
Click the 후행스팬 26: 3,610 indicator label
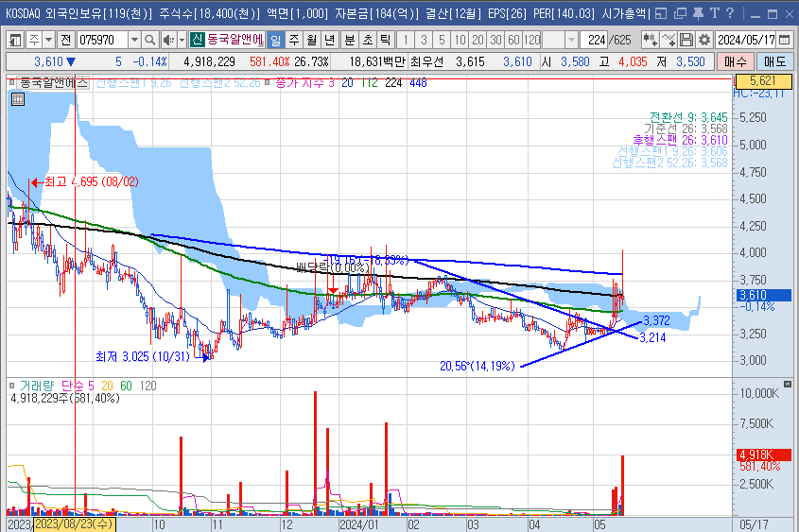(x=680, y=140)
